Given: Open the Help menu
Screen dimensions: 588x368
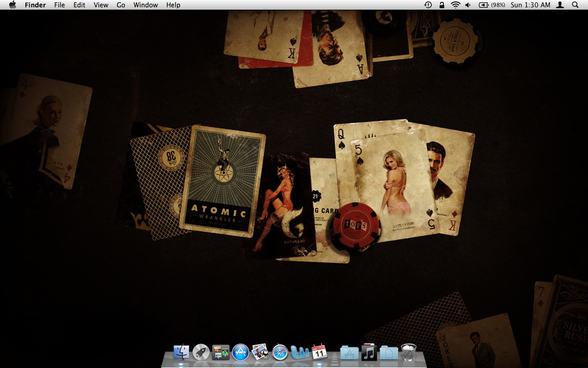Looking at the screenshot, I should coord(173,5).
